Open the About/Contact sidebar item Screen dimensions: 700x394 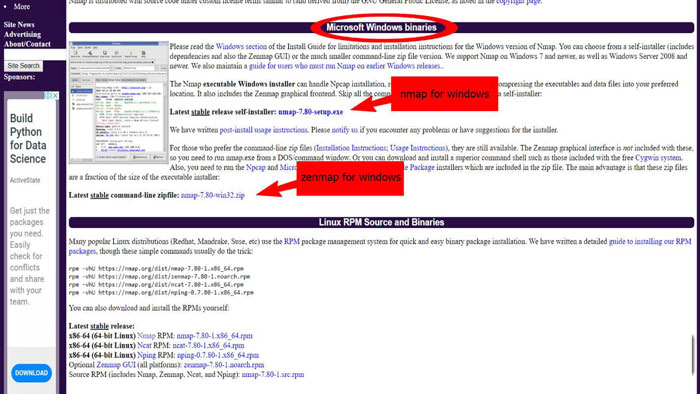(27, 44)
